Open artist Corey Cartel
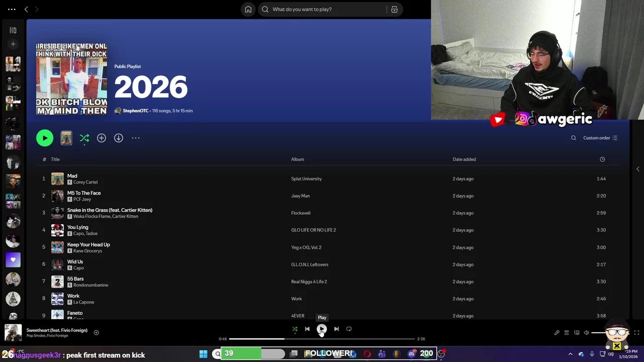 (x=86, y=182)
